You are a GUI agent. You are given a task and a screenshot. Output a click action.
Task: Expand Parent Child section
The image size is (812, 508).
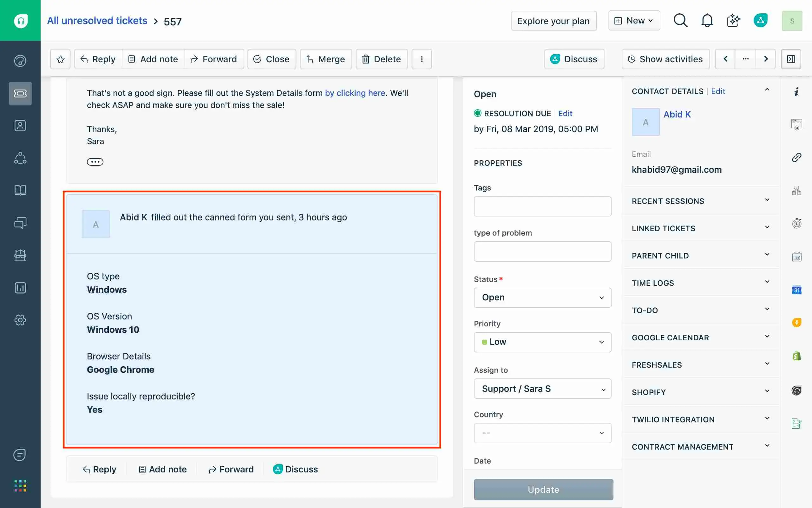point(701,255)
